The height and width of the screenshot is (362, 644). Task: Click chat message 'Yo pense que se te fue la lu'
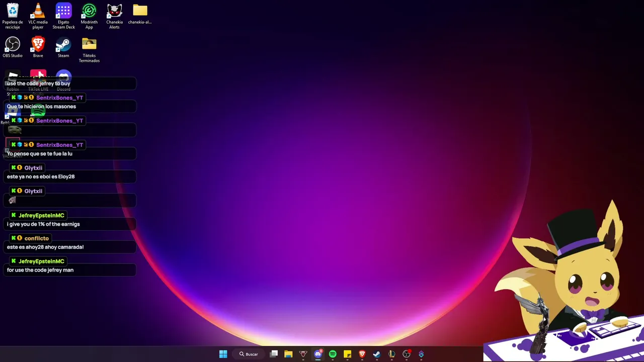pyautogui.click(x=40, y=154)
